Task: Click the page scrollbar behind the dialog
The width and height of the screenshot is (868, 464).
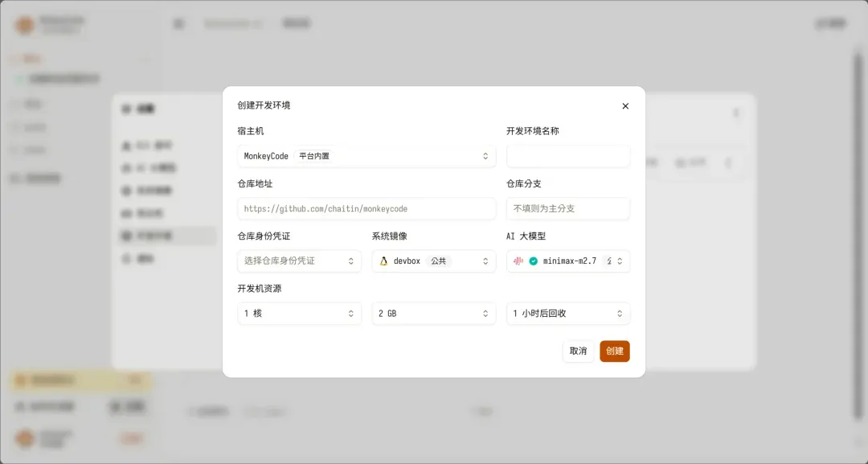Action: click(858, 238)
